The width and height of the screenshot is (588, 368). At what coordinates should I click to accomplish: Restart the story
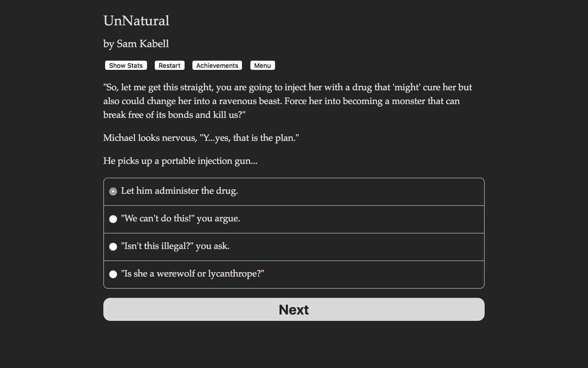pos(169,65)
